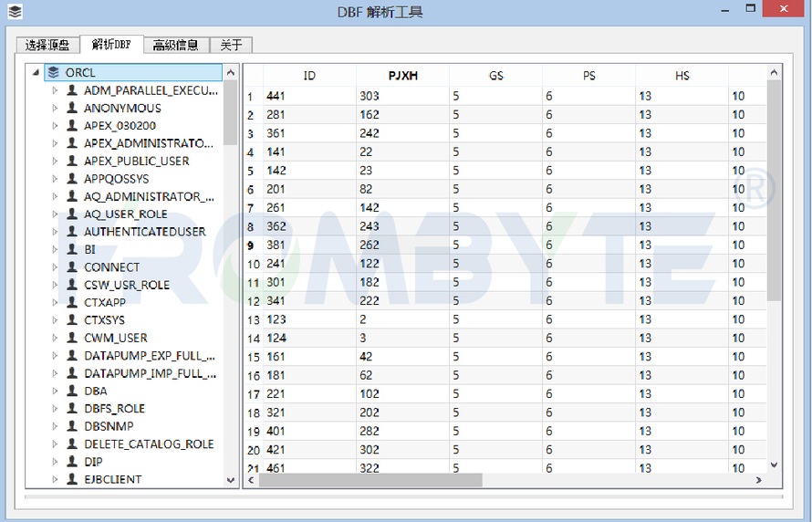This screenshot has height=522, width=812.
Task: Collapse the ORCL tree node
Action: (36, 72)
